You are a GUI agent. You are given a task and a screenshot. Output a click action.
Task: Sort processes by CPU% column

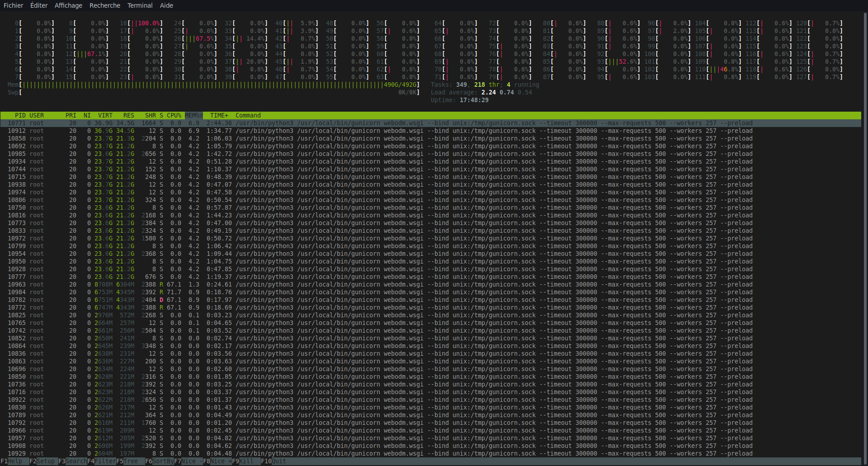(174, 115)
